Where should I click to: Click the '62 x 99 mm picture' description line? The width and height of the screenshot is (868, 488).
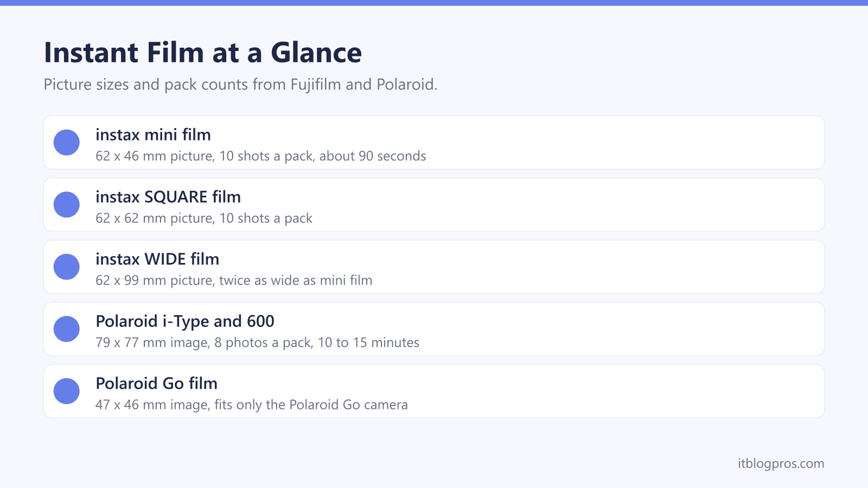(234, 280)
